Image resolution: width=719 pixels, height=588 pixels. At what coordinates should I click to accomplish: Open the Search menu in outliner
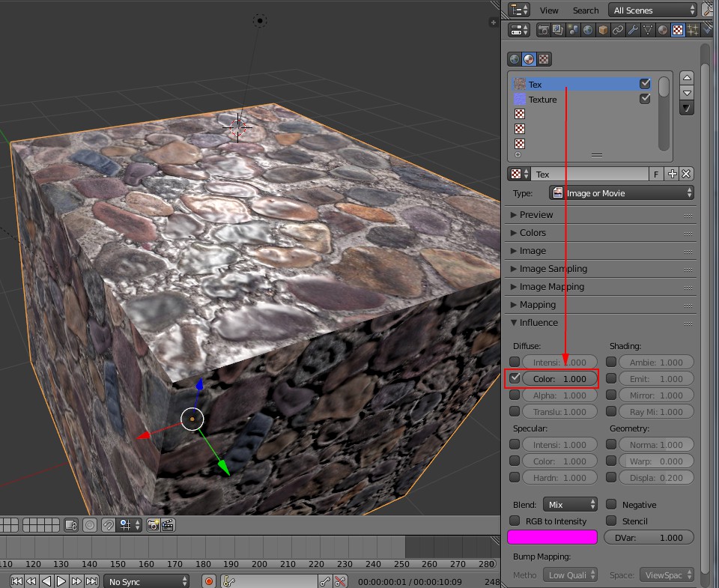point(585,10)
